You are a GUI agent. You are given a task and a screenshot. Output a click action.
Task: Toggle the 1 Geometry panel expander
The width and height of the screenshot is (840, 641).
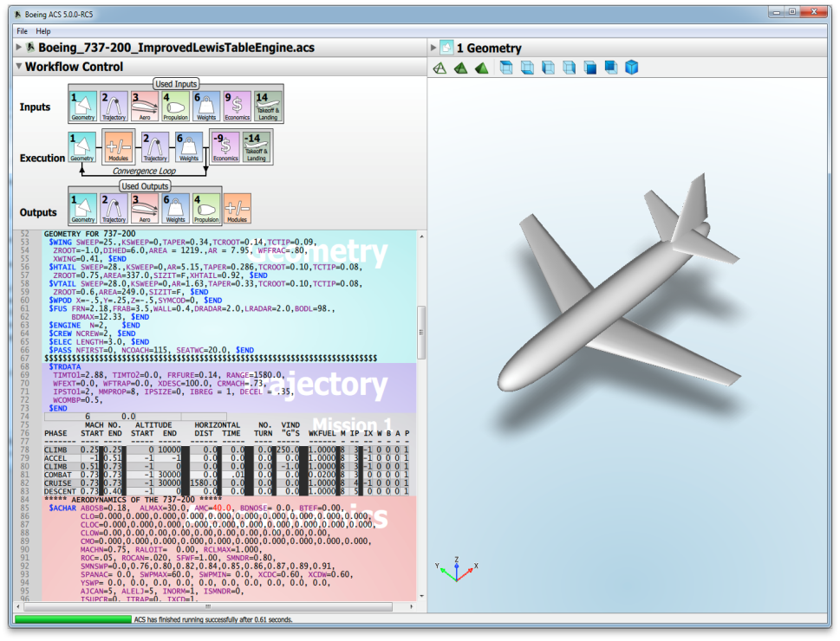(433, 48)
